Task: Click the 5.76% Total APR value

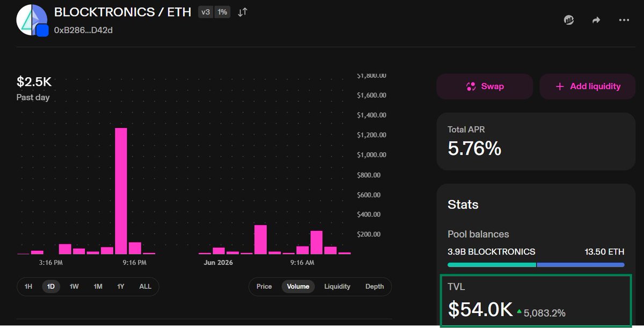Action: [474, 148]
